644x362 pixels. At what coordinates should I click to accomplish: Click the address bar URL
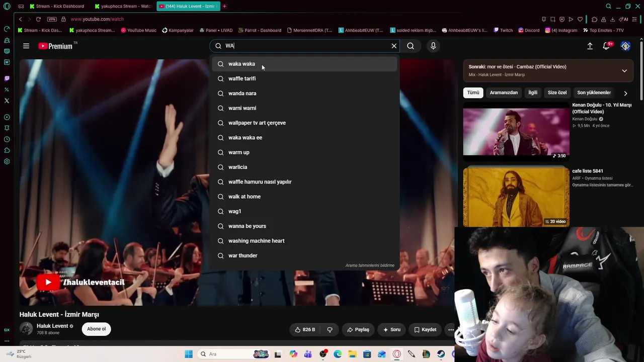(x=97, y=19)
